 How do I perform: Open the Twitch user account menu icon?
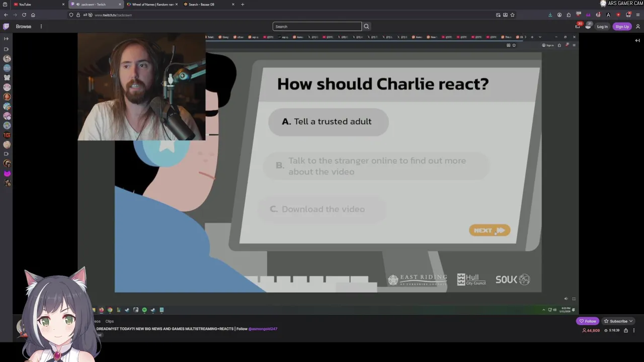tap(638, 26)
